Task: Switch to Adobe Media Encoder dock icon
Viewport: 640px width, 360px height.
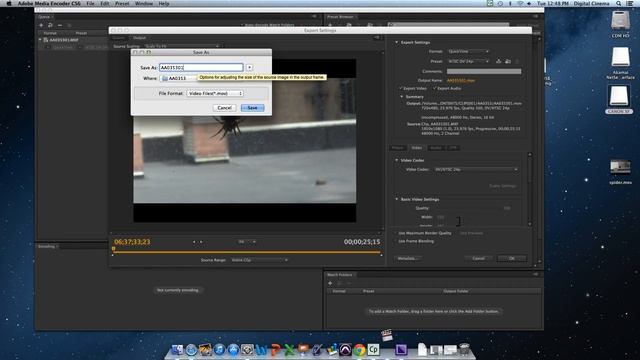Action: click(401, 350)
